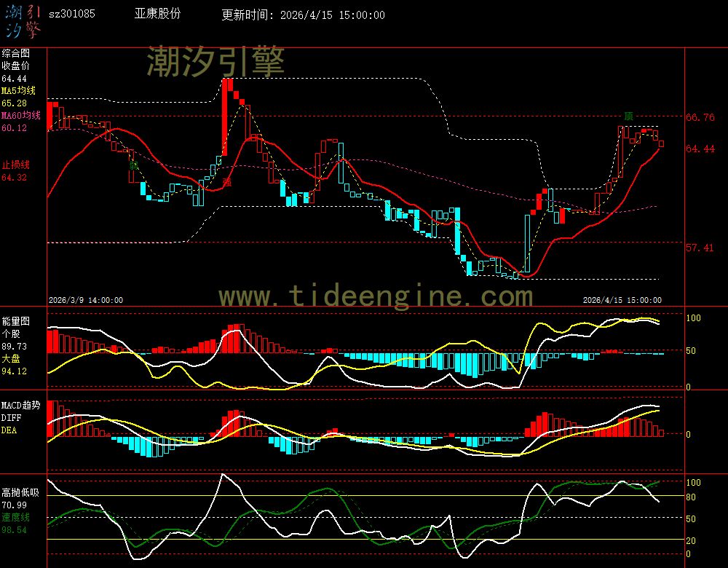Viewport: 728px width, 568px height.
Task: Select the stock code sz301085
Action: (71, 15)
